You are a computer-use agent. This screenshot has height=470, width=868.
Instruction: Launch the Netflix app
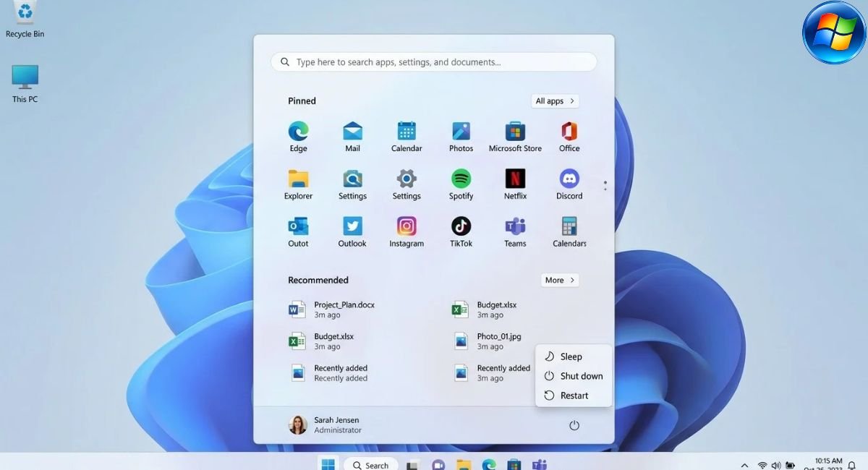click(515, 184)
